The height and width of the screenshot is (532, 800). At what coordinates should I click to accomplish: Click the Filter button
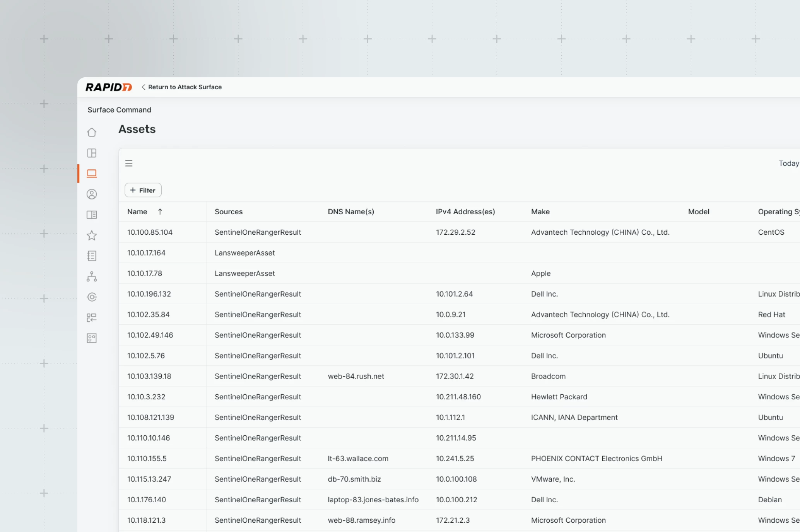pyautogui.click(x=143, y=190)
